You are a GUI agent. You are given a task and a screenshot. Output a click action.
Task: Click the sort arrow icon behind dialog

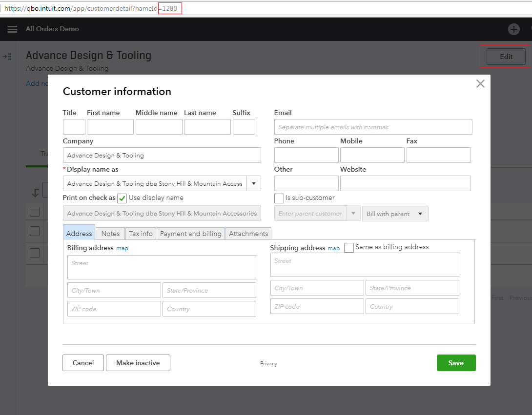click(35, 193)
